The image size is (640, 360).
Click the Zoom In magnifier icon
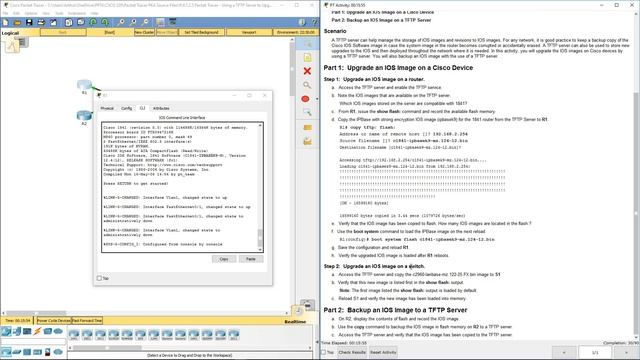click(x=121, y=22)
